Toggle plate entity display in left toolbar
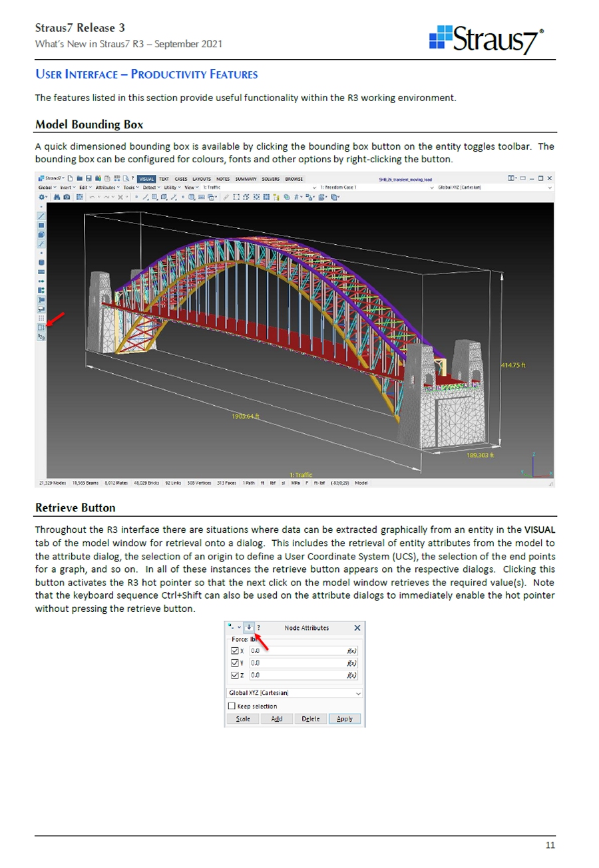The width and height of the screenshot is (599, 868). [41, 225]
